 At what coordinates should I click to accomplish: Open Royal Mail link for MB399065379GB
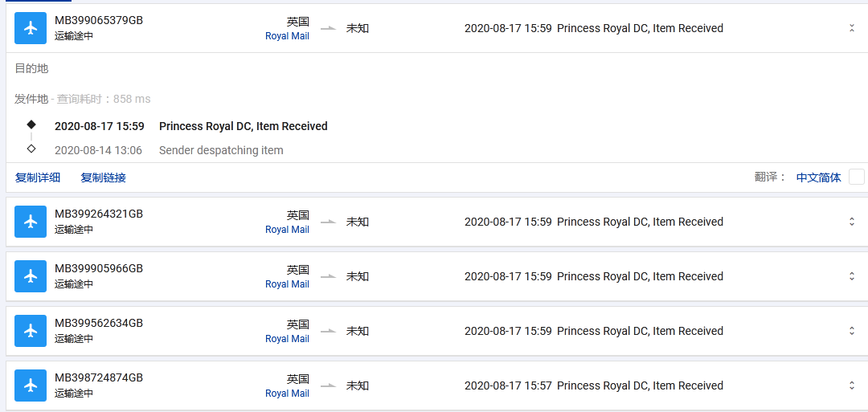click(287, 36)
